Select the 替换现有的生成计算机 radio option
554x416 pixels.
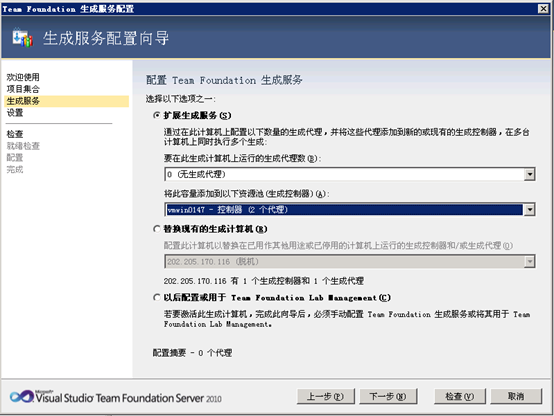tap(157, 229)
